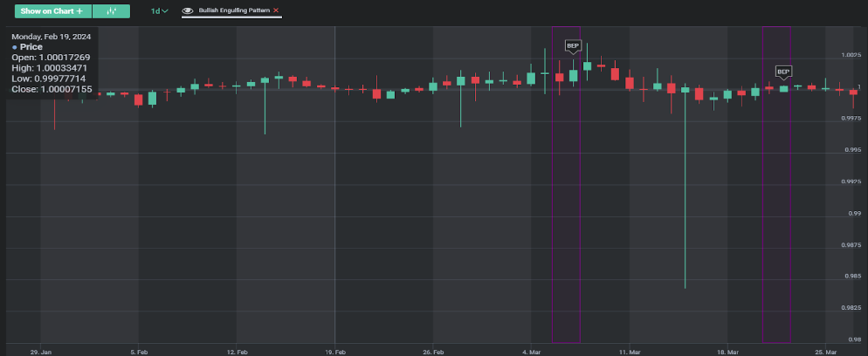
Task: Toggle the Bullish Engulfing Pattern eye icon
Action: click(188, 10)
